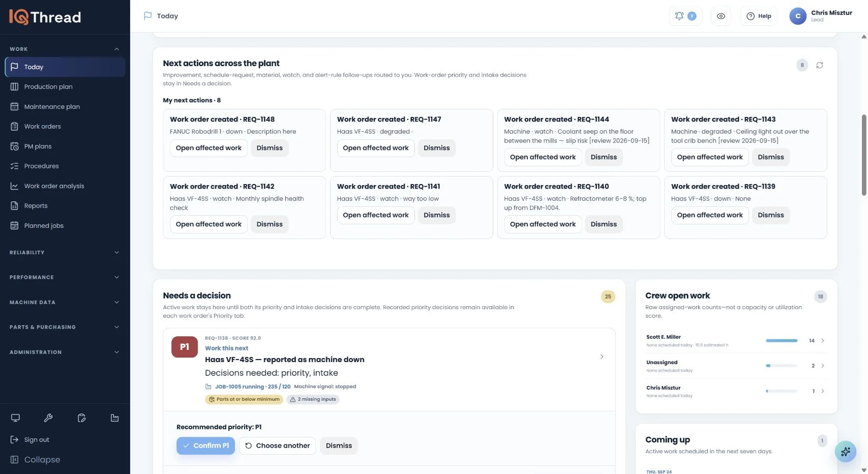Viewport: 868px width, 474px height.
Task: Click the P1 priority badge
Action: point(185,347)
